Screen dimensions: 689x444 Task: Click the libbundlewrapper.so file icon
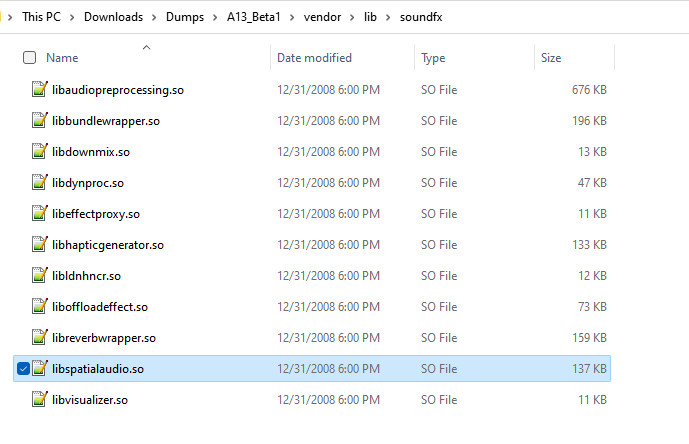(40, 120)
